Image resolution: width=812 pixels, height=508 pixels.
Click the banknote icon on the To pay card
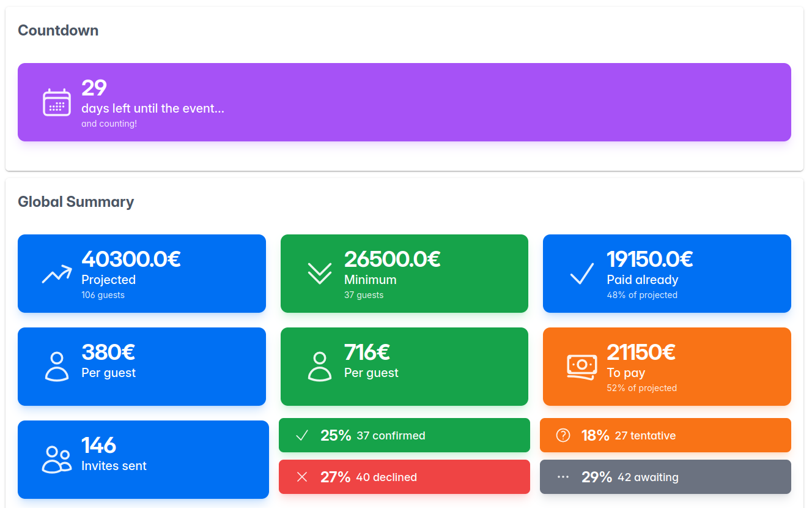point(581,366)
